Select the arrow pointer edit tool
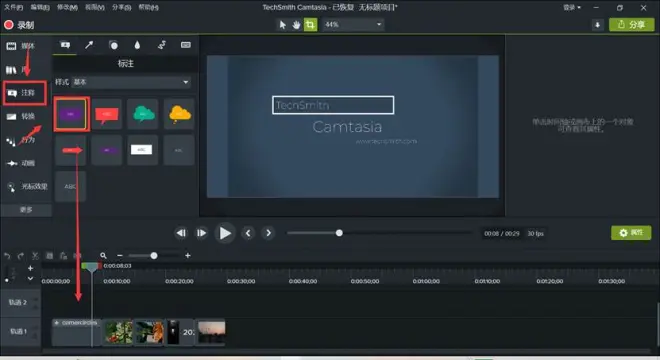 click(282, 25)
